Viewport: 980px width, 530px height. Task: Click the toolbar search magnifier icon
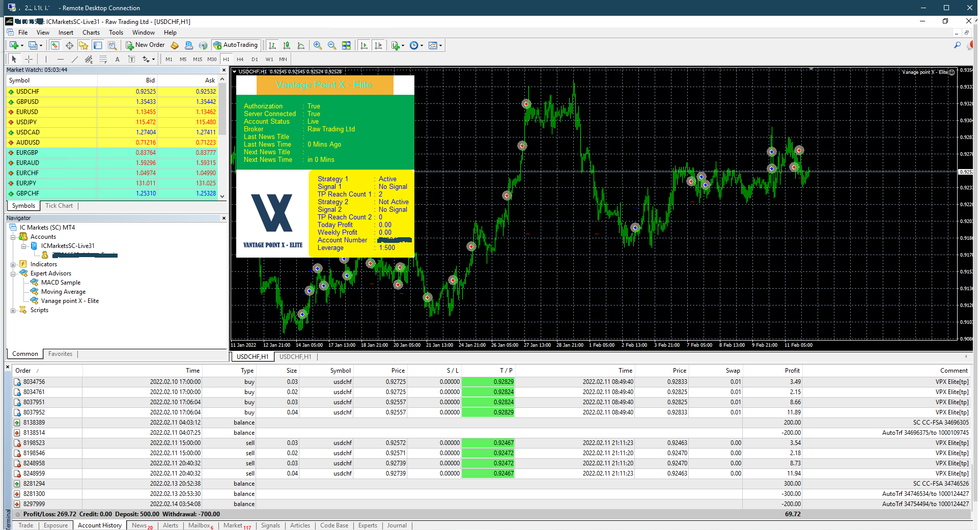(x=957, y=45)
